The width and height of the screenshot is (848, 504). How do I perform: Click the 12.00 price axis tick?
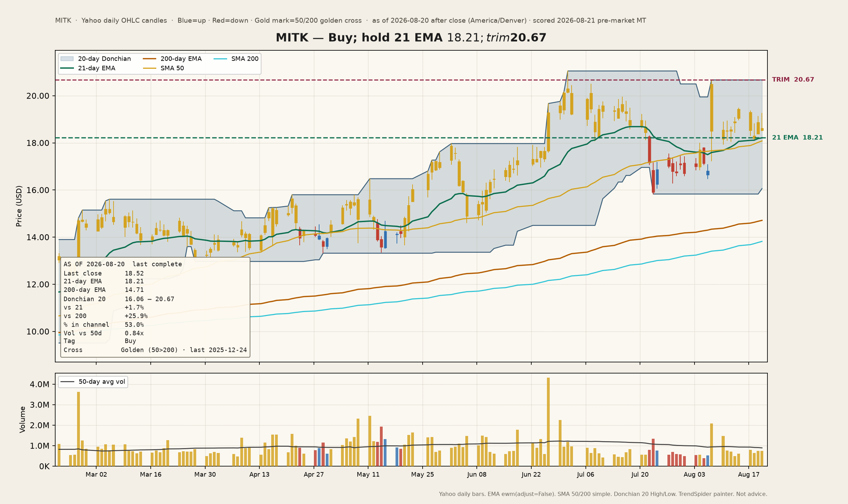click(x=38, y=285)
